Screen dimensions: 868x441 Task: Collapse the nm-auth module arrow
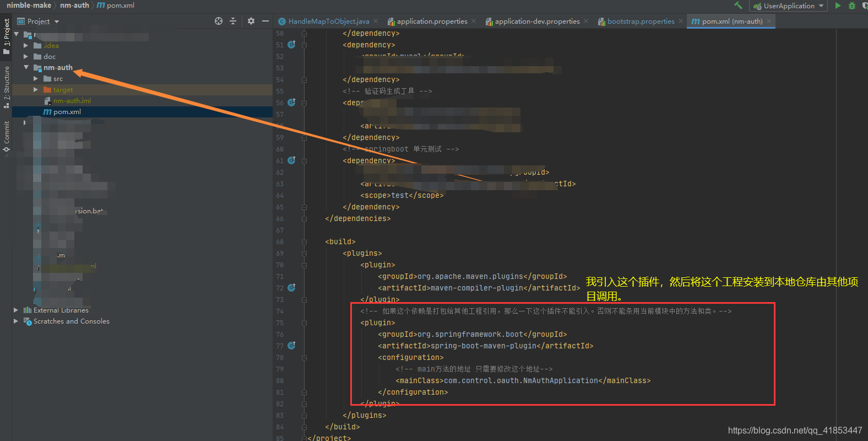coord(26,68)
